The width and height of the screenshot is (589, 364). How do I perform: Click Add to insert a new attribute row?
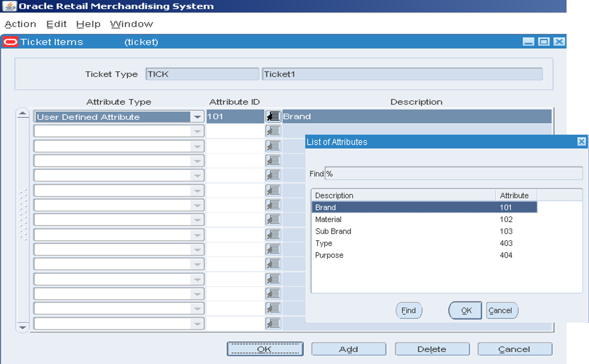348,349
